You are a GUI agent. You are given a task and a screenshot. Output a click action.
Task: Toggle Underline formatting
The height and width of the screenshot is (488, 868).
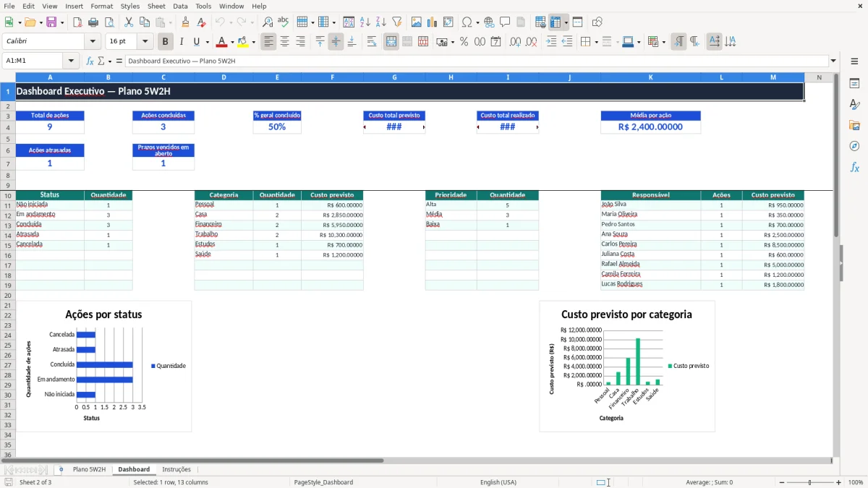click(x=197, y=42)
